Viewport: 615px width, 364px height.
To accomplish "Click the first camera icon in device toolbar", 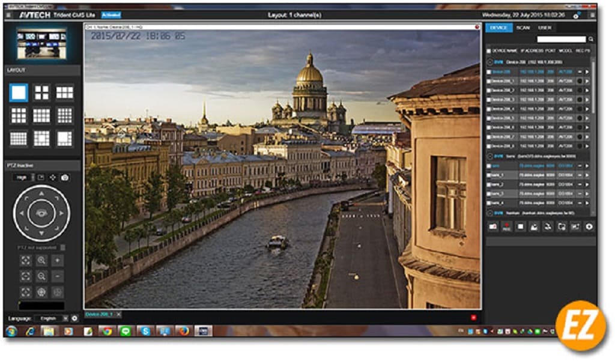I will pos(493,226).
